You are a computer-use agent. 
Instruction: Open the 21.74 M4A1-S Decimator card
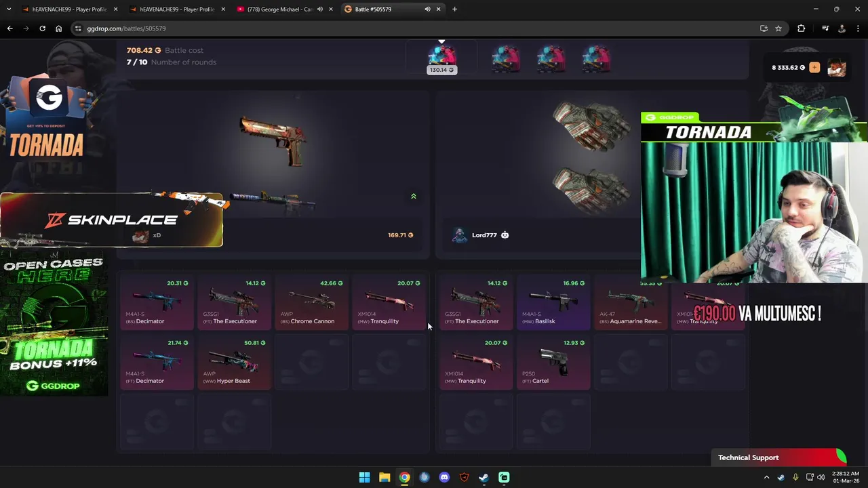coord(157,362)
